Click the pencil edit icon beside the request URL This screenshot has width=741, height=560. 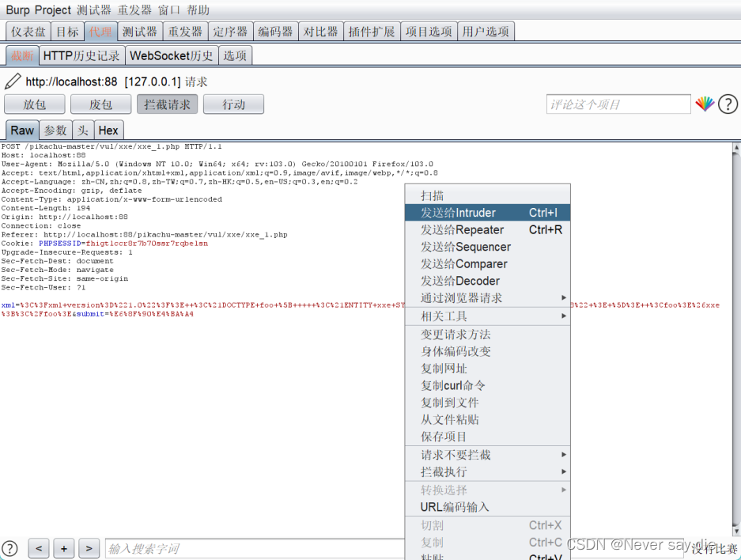pyautogui.click(x=13, y=81)
